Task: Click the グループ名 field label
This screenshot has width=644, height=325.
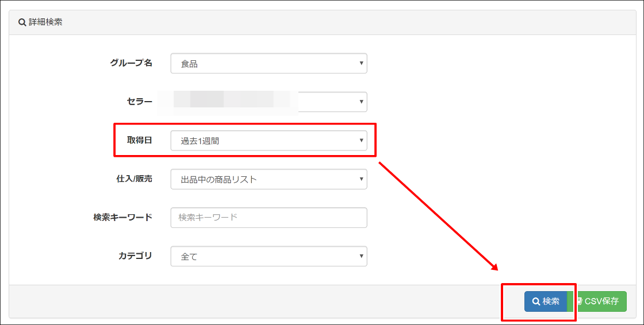Action: pos(131,63)
